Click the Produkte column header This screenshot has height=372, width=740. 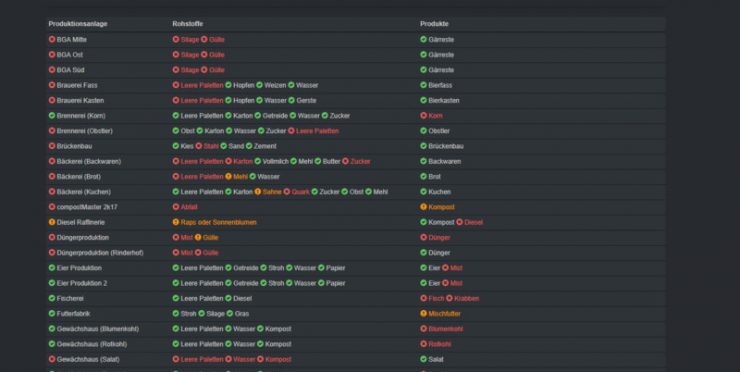tap(434, 24)
